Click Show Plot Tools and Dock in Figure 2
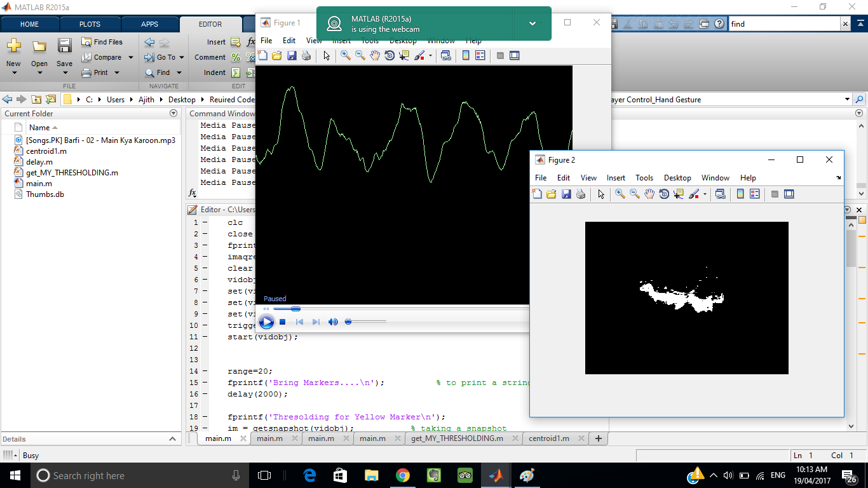 click(x=789, y=194)
